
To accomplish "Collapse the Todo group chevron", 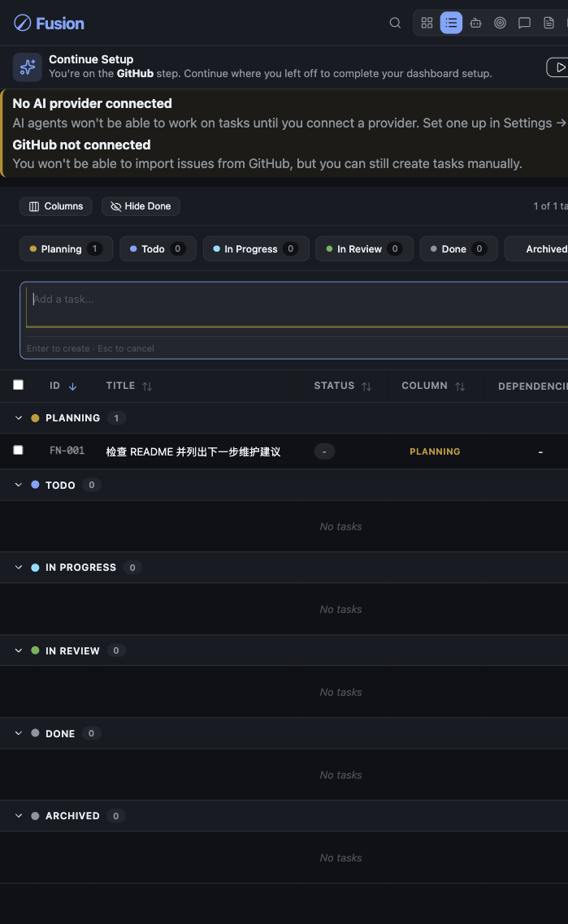I will tap(19, 485).
